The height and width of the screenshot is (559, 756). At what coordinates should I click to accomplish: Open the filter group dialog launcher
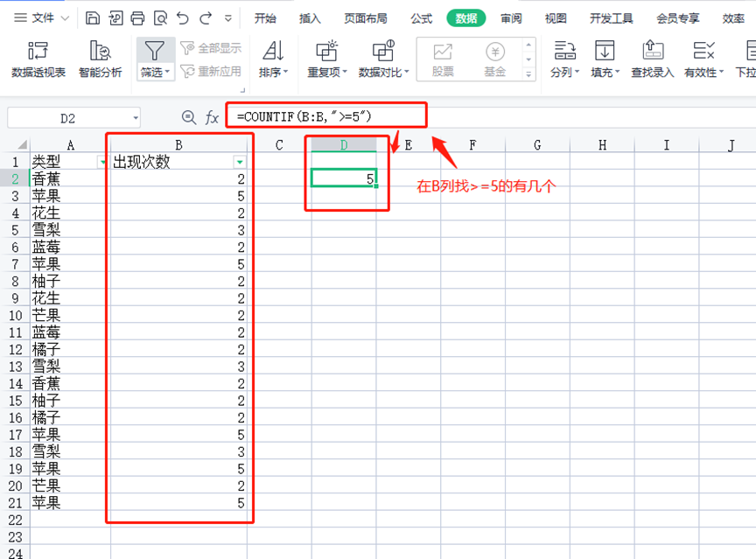point(242,90)
